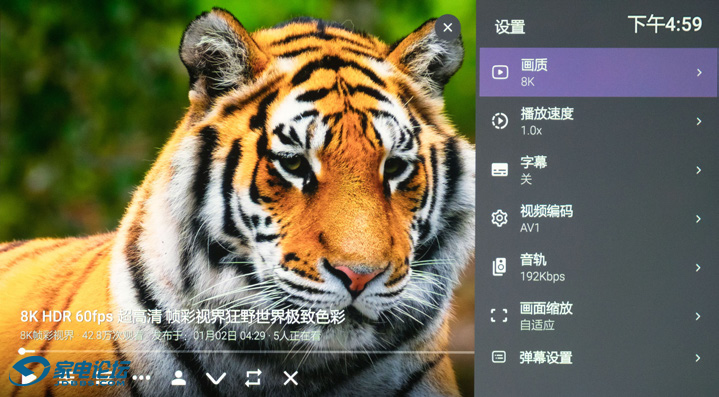This screenshot has width=719, height=397.
Task: Click the channel name 8K帧彩视界
Action: coord(47,336)
